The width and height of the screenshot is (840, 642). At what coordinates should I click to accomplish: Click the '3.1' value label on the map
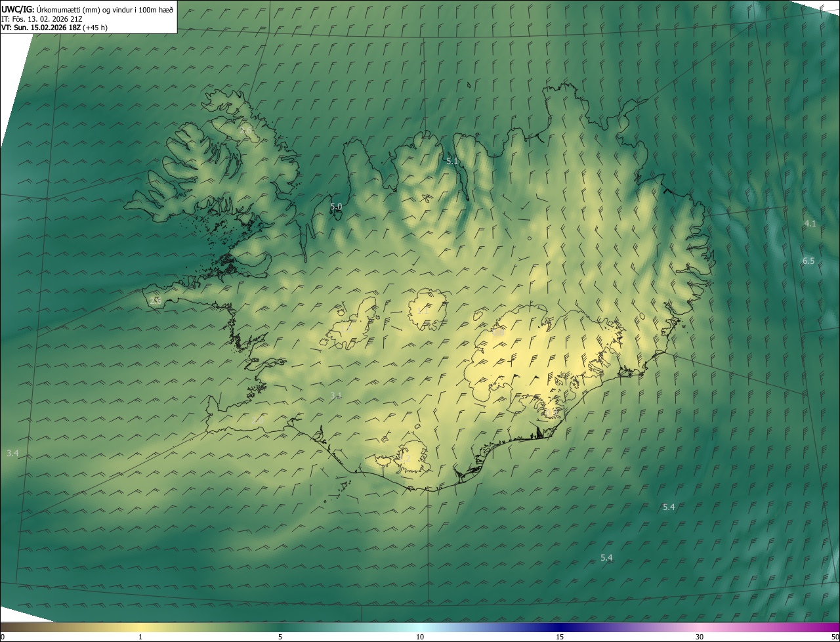point(336,395)
